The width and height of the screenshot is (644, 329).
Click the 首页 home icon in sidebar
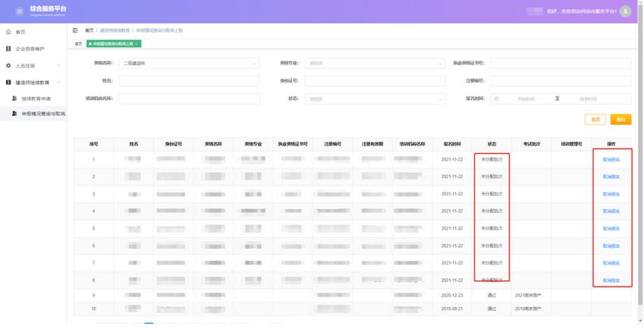tap(8, 32)
